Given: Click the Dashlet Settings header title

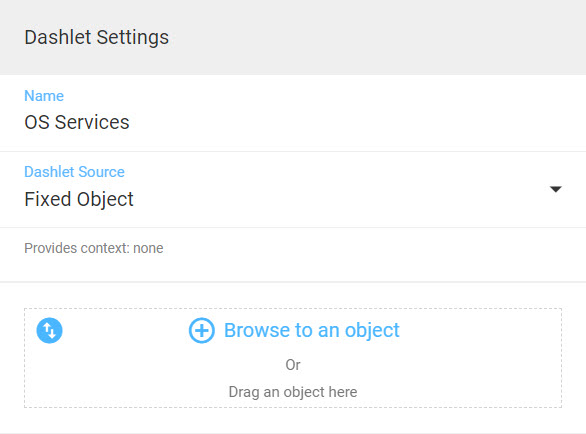Looking at the screenshot, I should pyautogui.click(x=96, y=37).
